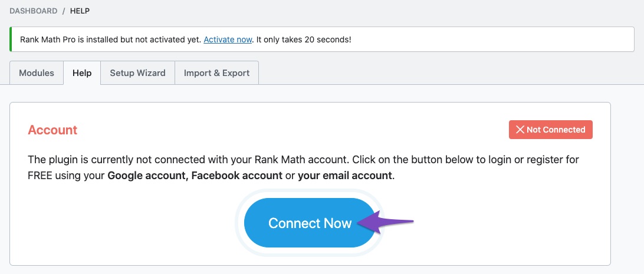Select the Help tab
Viewport: 644px width, 274px height.
(x=82, y=73)
